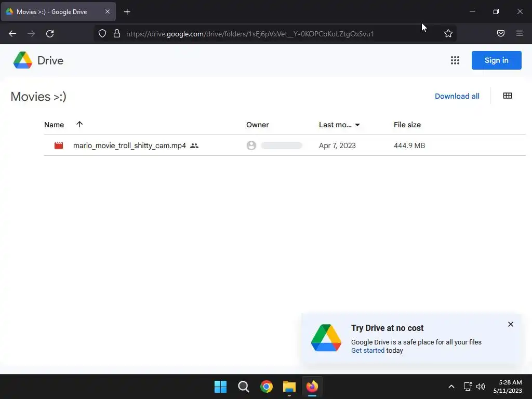This screenshot has height=399, width=532.
Task: Click the Apr 7, 2023 date cell
Action: click(x=337, y=145)
